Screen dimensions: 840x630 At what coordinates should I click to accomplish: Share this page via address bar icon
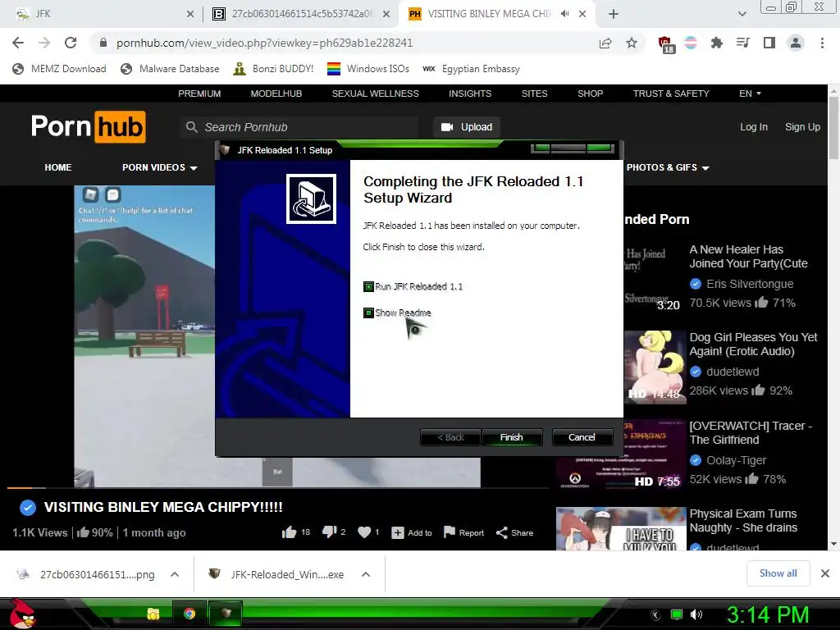[605, 43]
